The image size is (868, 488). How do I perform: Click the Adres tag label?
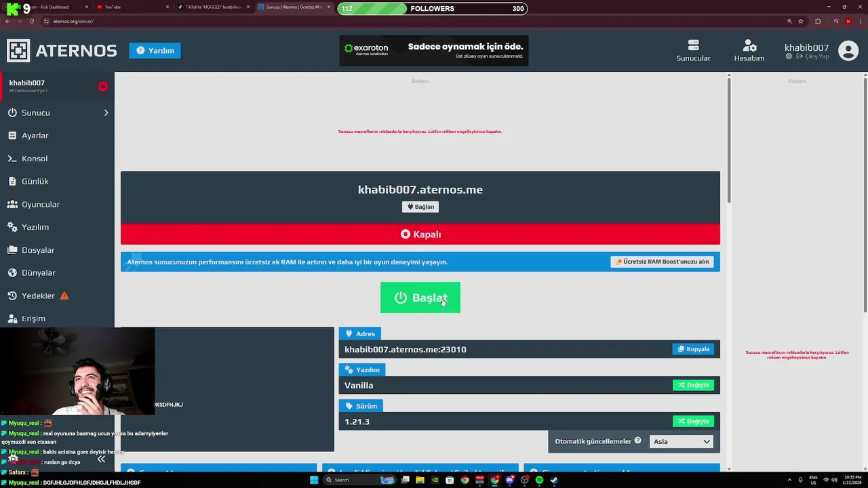[x=360, y=333]
